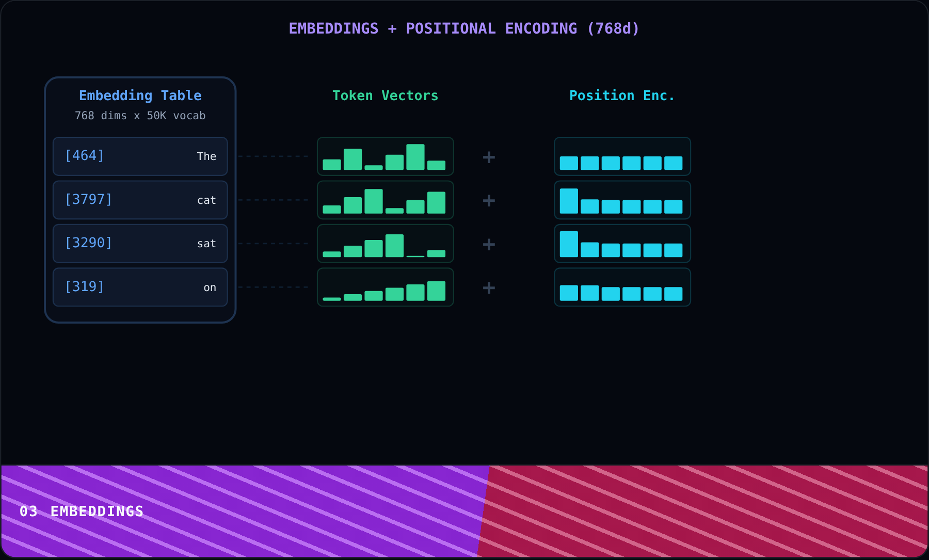The height and width of the screenshot is (560, 929).
Task: Click the Position Enc. column heading
Action: tap(622, 95)
